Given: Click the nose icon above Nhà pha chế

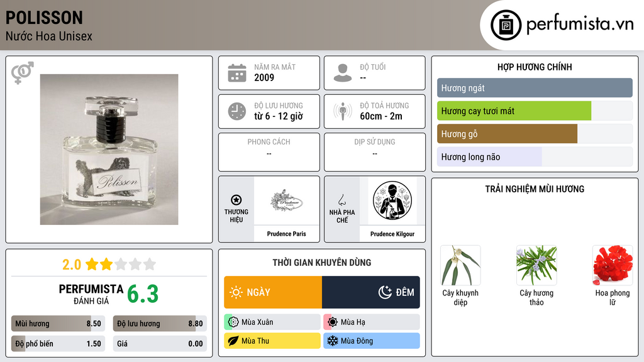Looking at the screenshot, I should click(341, 200).
